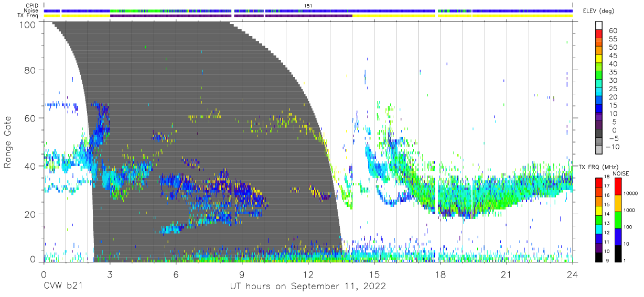644x297 pixels.
Task: Click the light gray swatch below −10 degrees
Action: (x=598, y=151)
